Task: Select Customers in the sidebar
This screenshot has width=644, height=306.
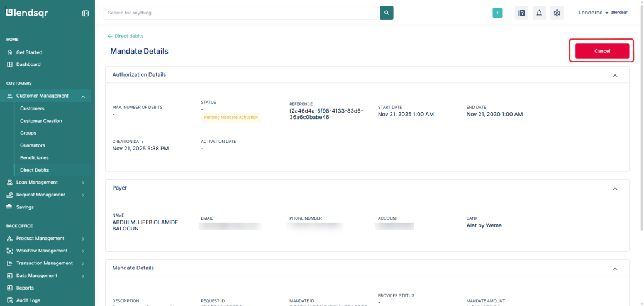Action: coord(32,108)
